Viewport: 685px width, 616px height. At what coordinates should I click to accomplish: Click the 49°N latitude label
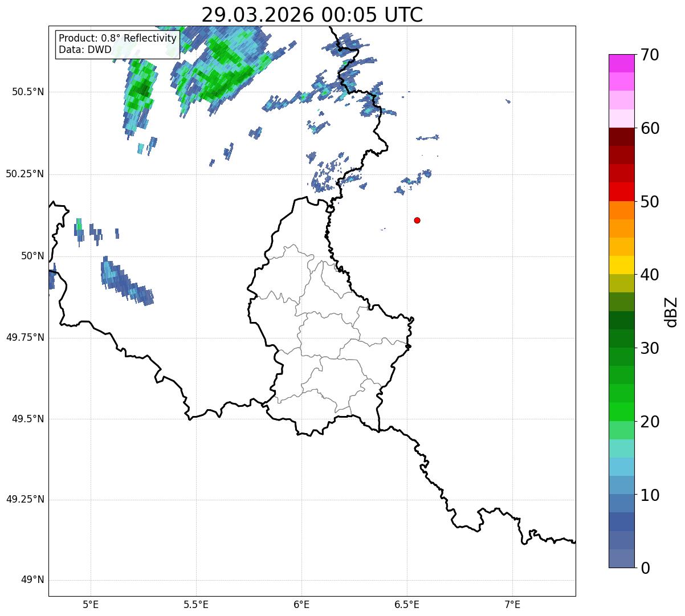point(32,580)
